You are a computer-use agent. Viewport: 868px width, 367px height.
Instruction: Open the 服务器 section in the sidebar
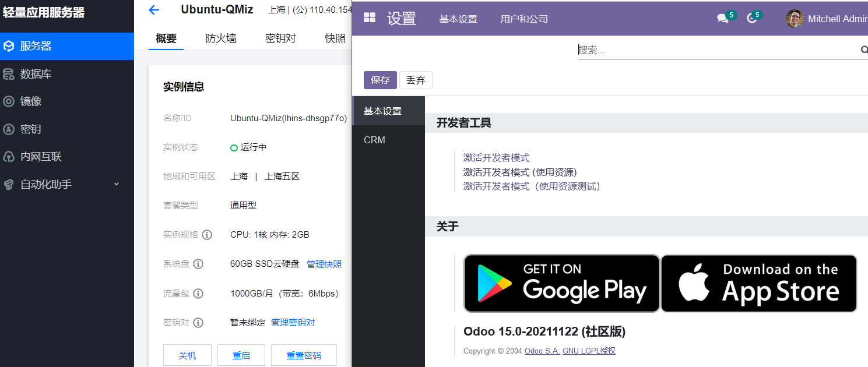pos(33,46)
